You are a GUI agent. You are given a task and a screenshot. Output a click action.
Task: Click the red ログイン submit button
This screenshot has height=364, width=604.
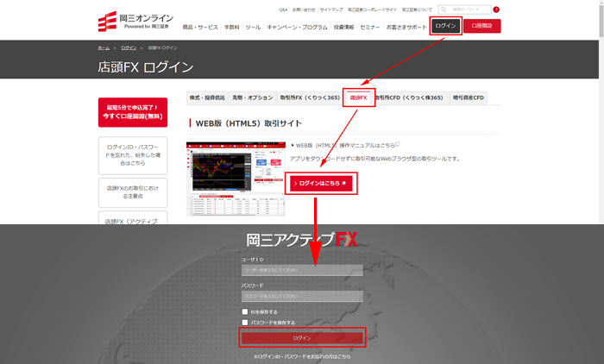pyautogui.click(x=302, y=338)
